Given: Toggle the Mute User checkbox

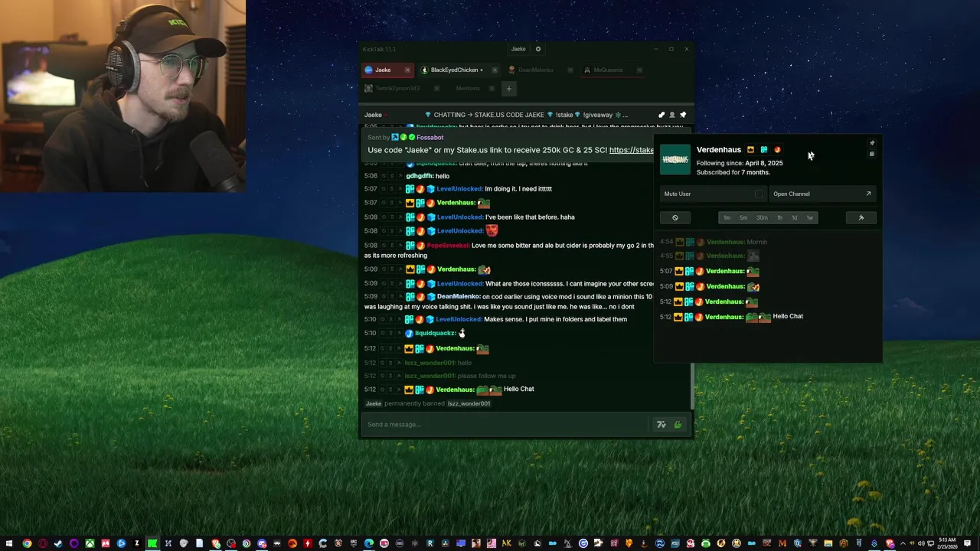Looking at the screenshot, I should [759, 194].
